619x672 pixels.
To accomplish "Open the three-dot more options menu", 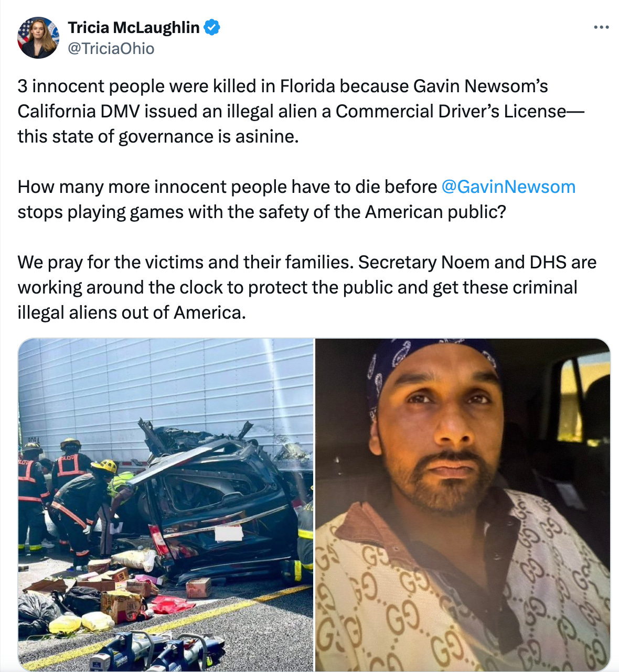I will point(601,27).
